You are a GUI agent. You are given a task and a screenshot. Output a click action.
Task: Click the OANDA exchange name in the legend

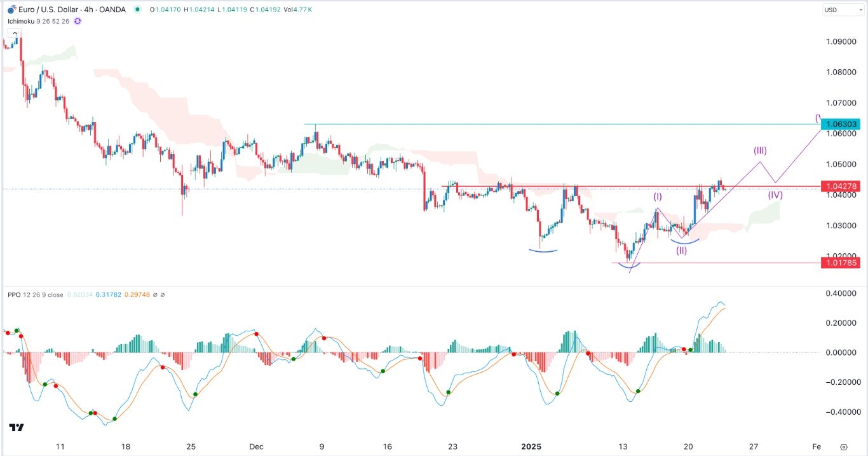pos(112,10)
